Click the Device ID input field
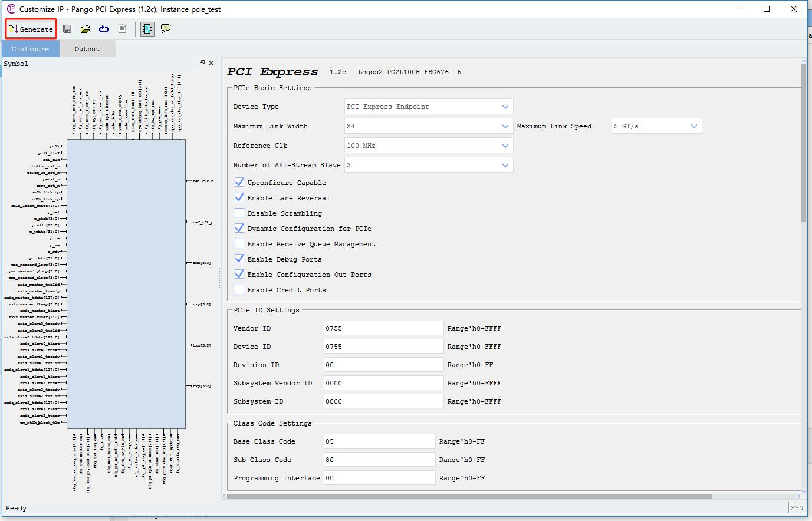 (383, 347)
